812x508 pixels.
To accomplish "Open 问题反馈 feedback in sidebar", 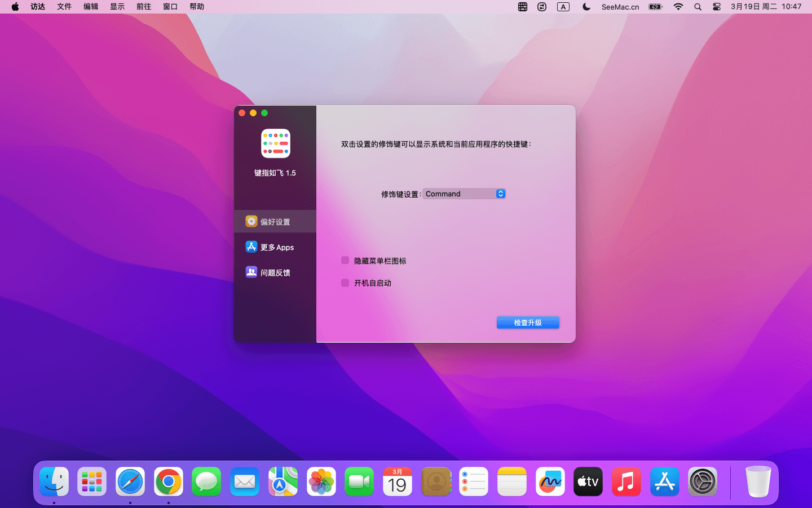I will tap(275, 273).
